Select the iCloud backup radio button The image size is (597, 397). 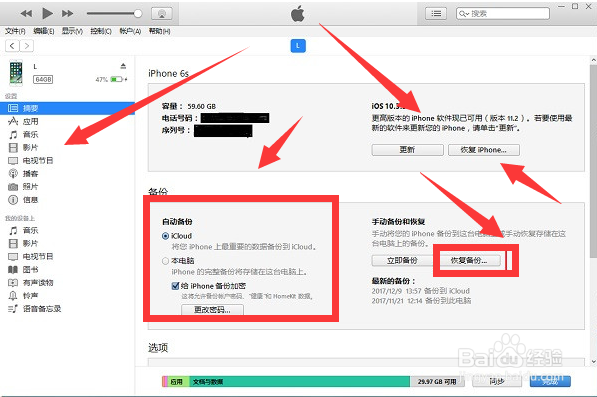tap(165, 236)
